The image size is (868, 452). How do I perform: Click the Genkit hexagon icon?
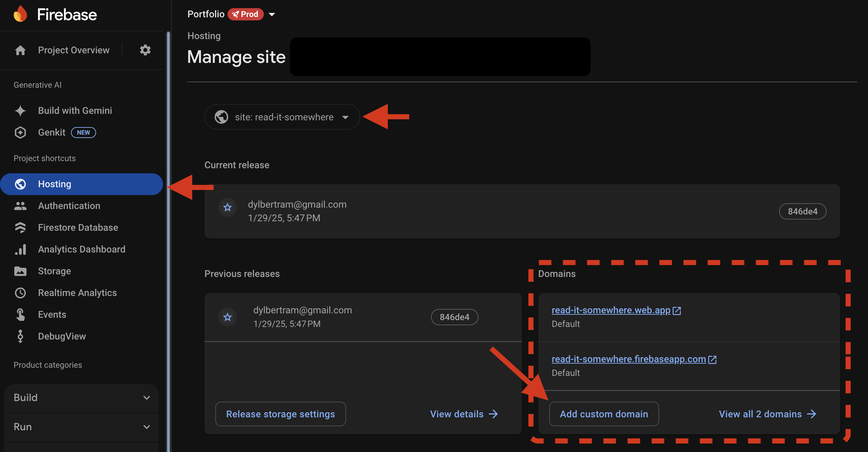click(20, 132)
